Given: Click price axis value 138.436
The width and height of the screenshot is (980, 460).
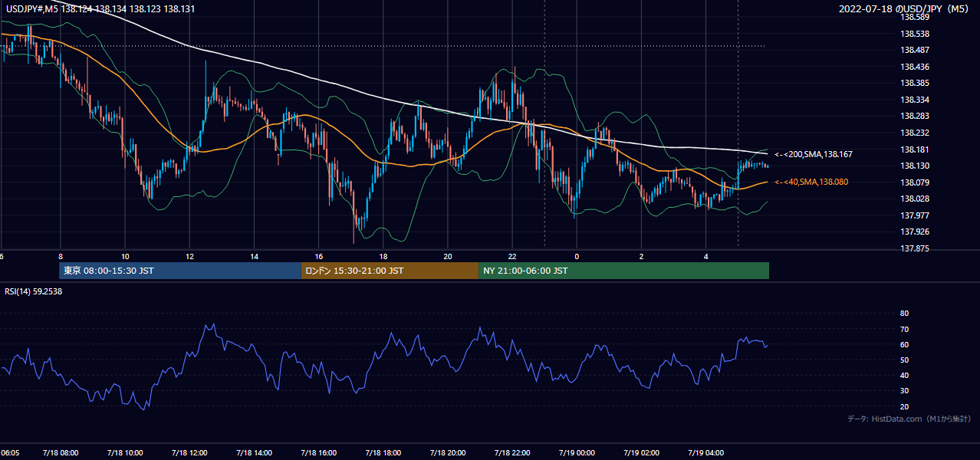Looking at the screenshot, I should pos(916,67).
